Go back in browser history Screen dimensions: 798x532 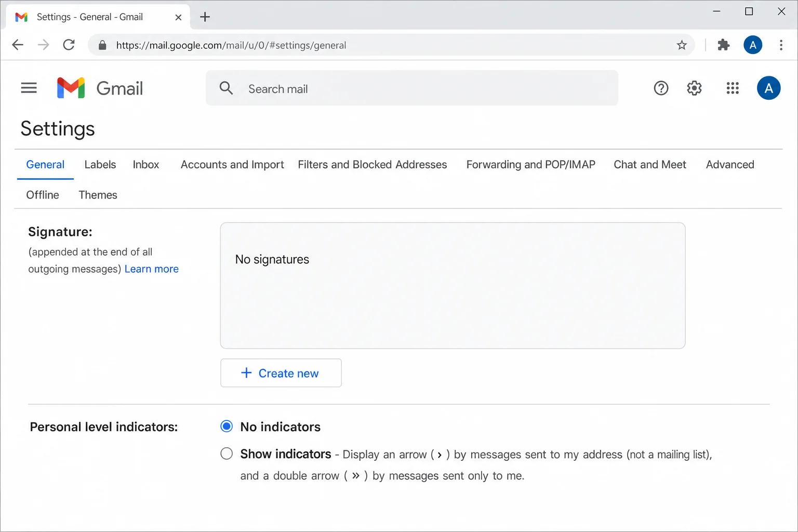(x=18, y=45)
